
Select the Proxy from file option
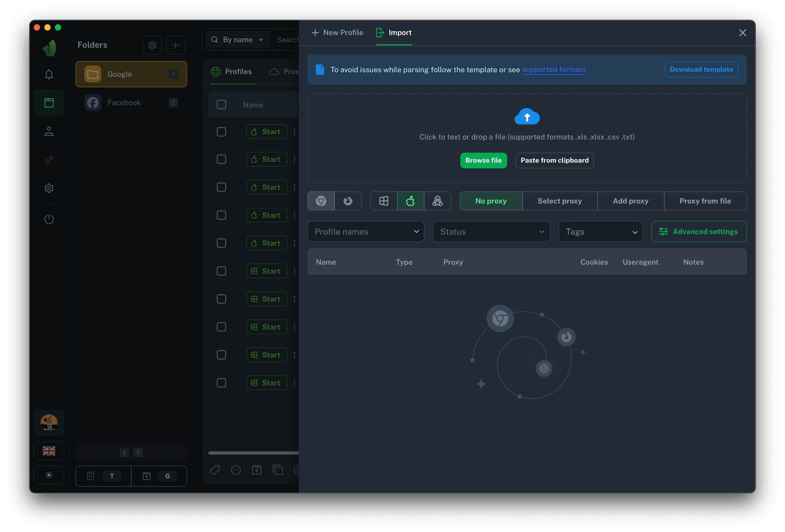tap(705, 201)
